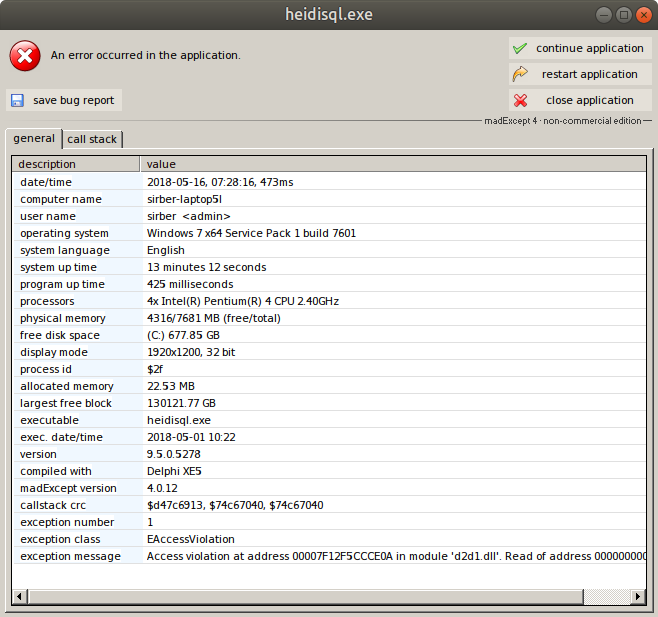The height and width of the screenshot is (617, 658).
Task: Switch to the call stack tab
Action: click(x=92, y=139)
